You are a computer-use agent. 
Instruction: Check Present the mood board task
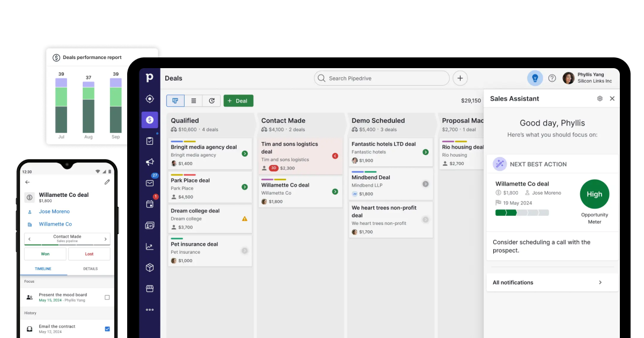click(107, 297)
